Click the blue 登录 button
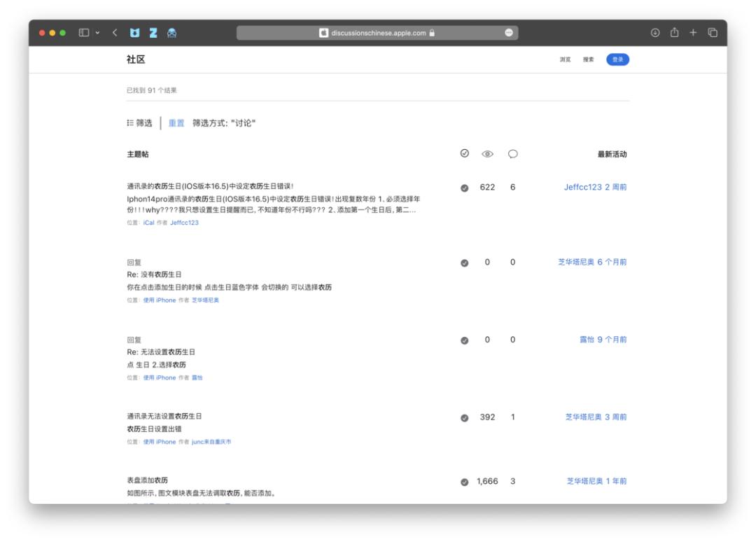This screenshot has width=756, height=542. click(617, 60)
